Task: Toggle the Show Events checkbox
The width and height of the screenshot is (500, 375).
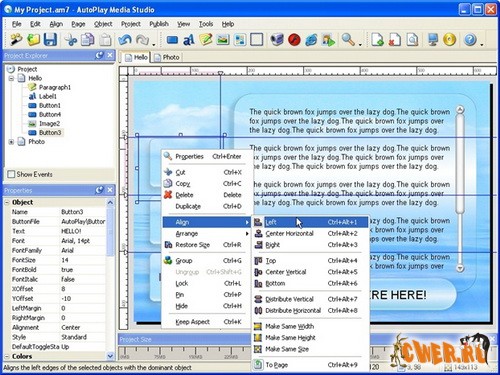Action: [x=11, y=174]
